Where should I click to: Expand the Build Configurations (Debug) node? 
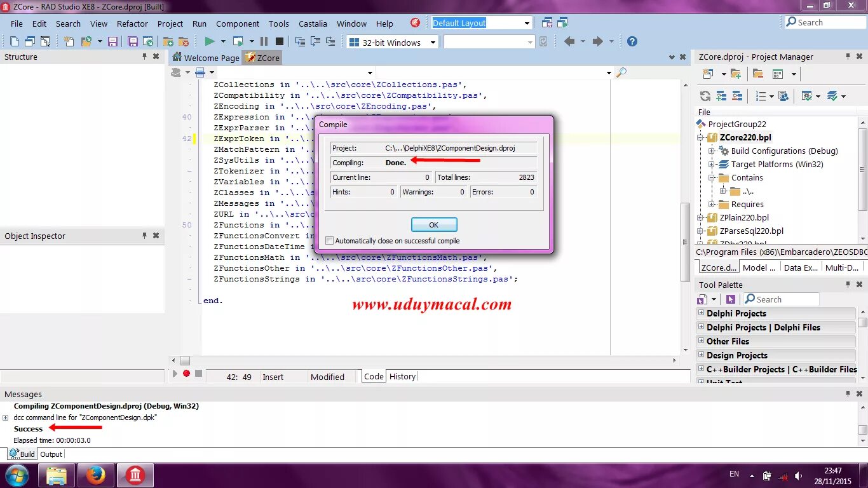[712, 151]
